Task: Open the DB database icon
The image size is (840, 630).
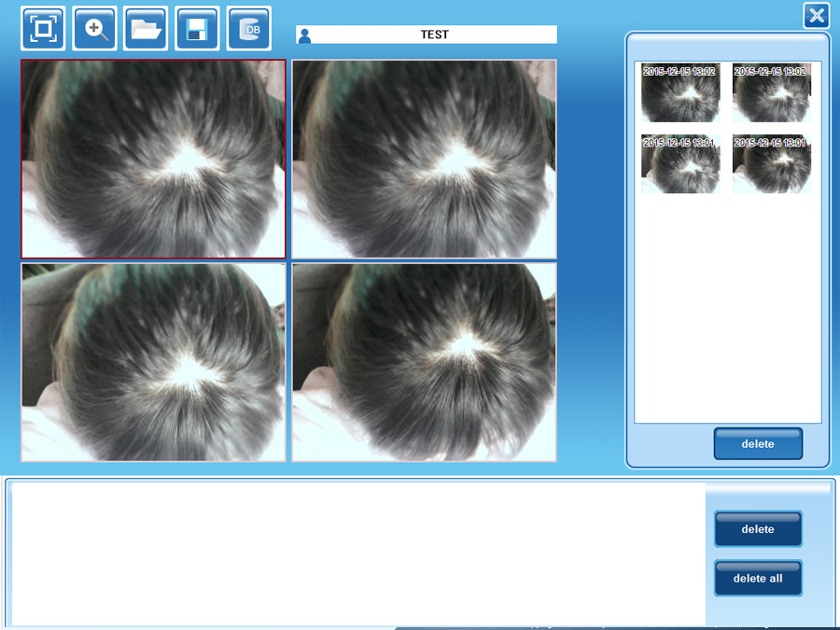Action: [249, 29]
